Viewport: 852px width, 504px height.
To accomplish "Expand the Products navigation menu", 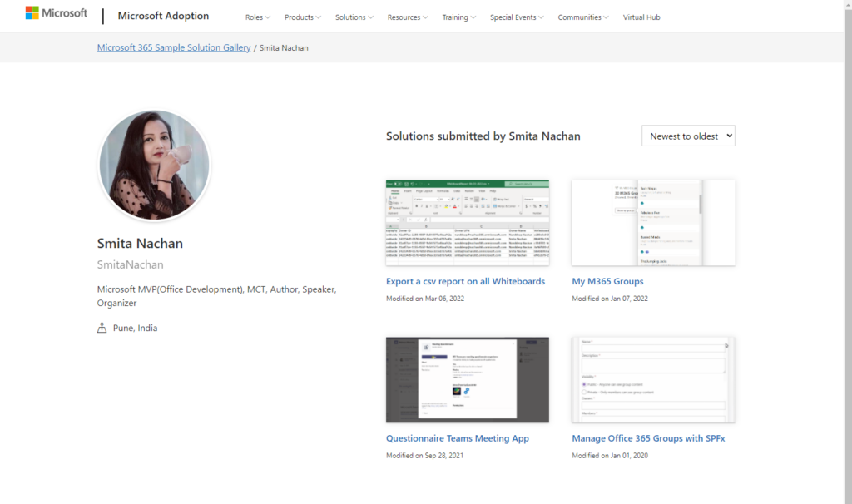I will point(302,17).
